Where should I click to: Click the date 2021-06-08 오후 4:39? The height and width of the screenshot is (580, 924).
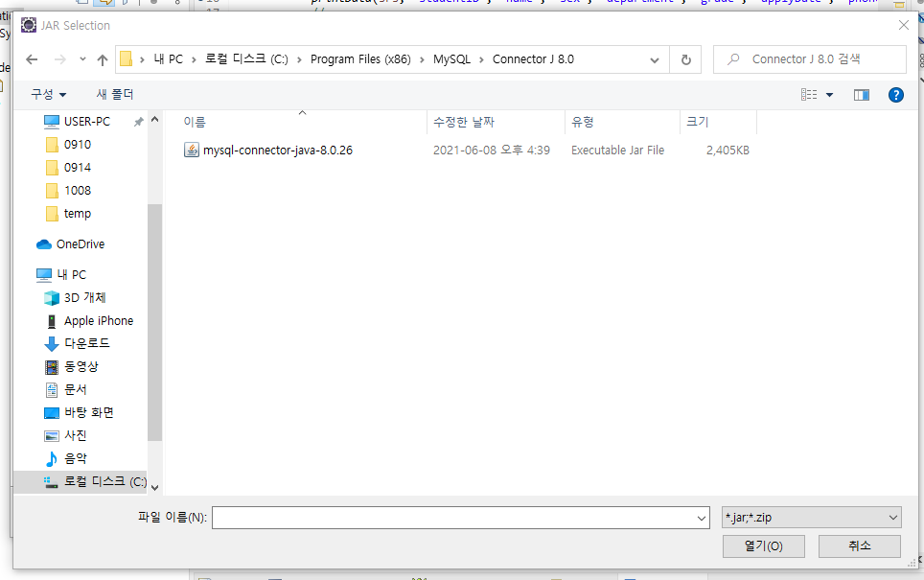[492, 151]
